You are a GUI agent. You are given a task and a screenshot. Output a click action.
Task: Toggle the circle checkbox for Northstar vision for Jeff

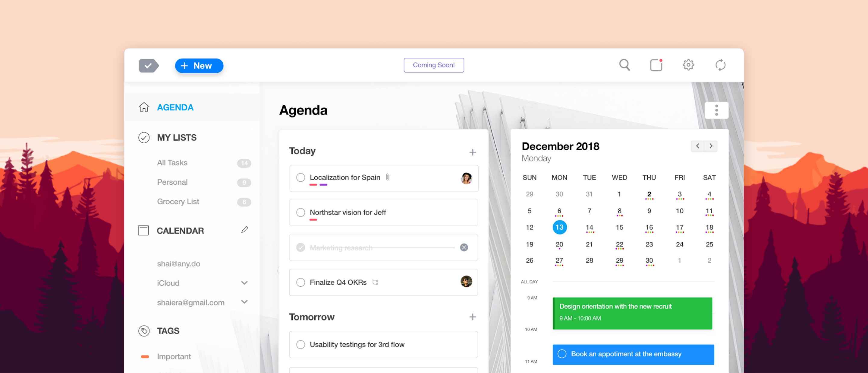[x=301, y=212]
